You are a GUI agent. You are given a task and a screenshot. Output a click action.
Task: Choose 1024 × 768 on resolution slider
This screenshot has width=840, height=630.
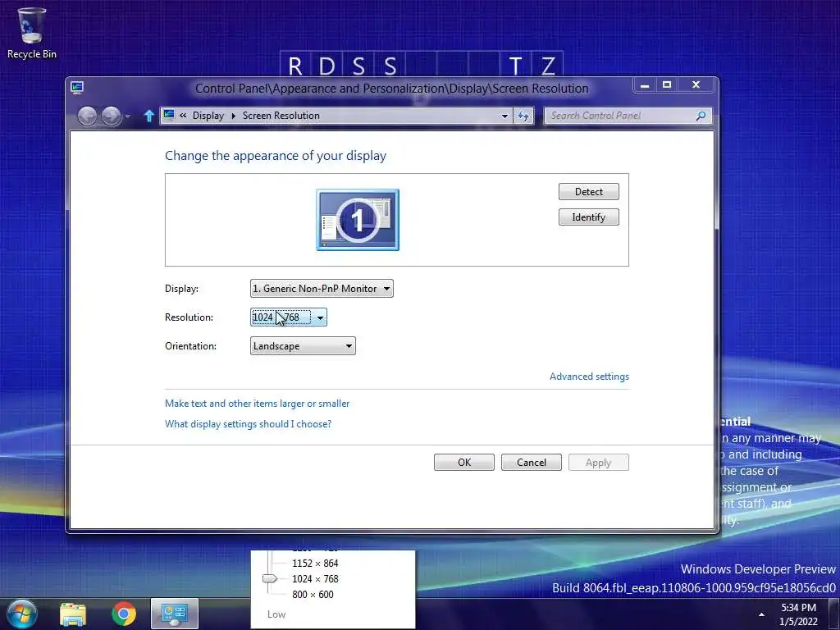315,578
